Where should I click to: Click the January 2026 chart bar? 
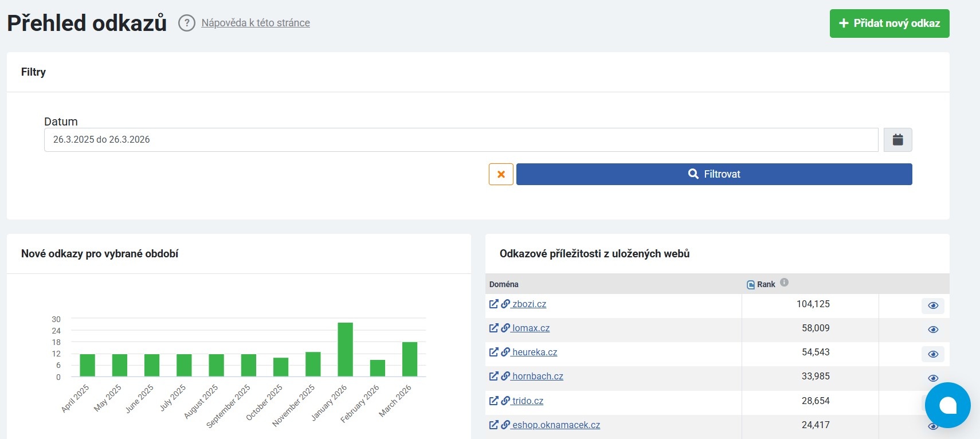click(345, 349)
